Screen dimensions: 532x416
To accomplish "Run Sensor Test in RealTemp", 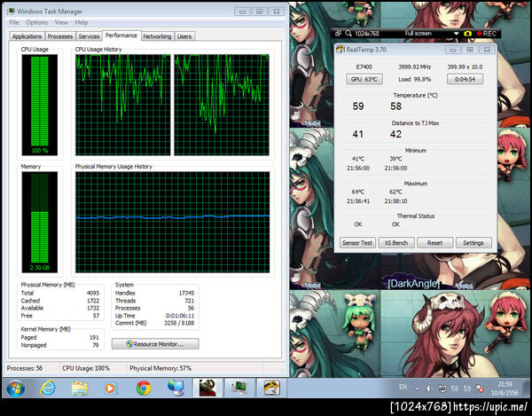I will tap(357, 243).
